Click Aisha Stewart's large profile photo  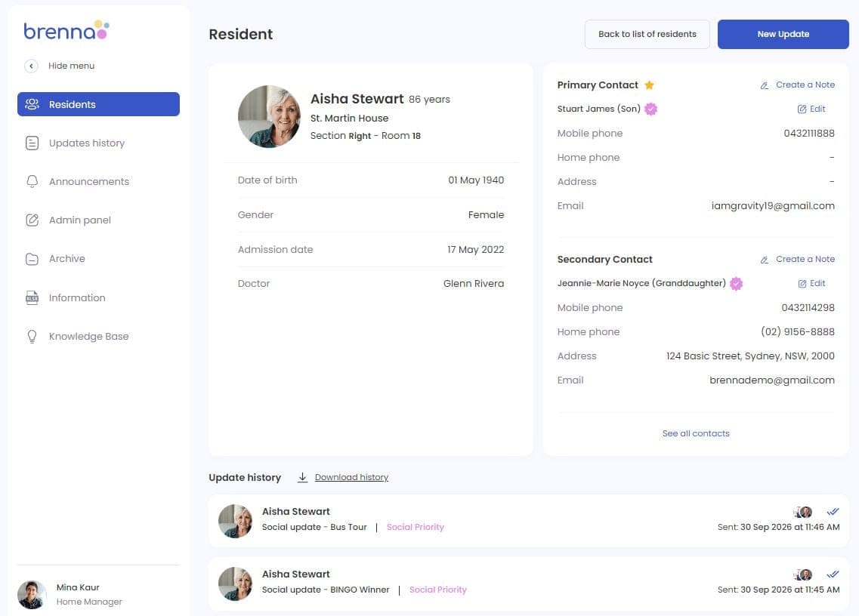(x=269, y=116)
